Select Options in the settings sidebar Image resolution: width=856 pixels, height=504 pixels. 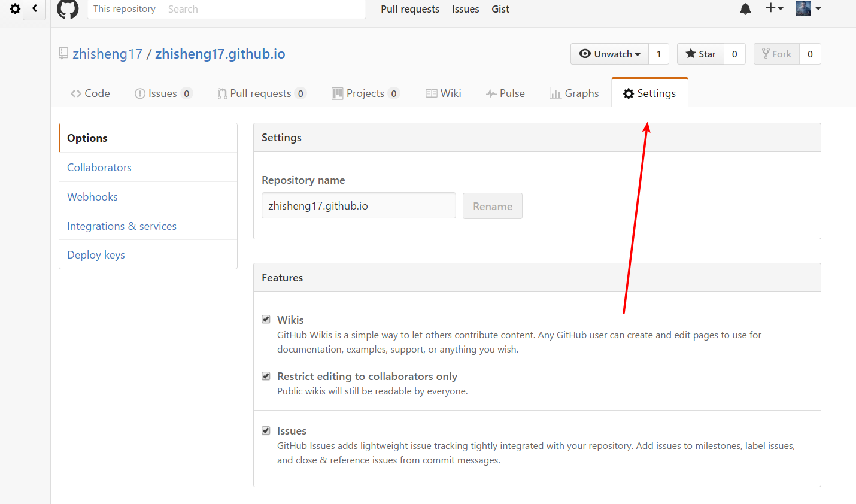[148, 138]
